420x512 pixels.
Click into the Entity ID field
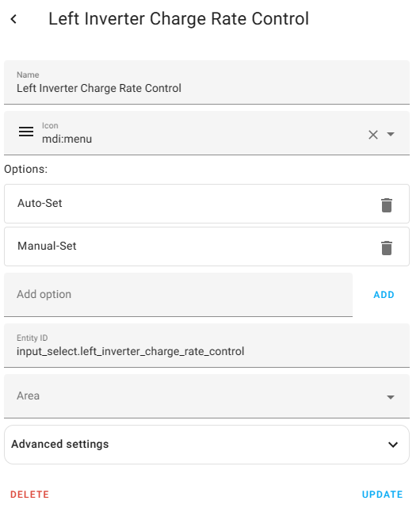(207, 346)
